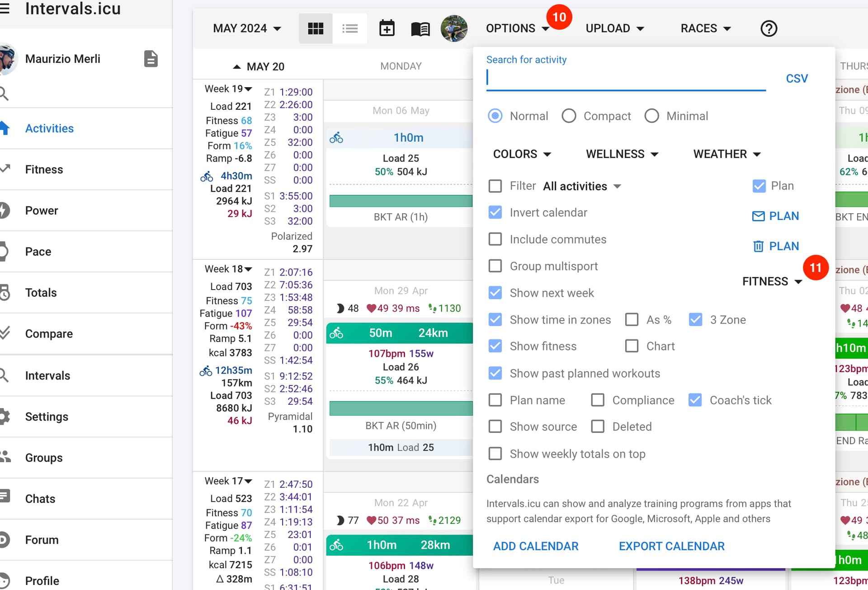The height and width of the screenshot is (590, 868).
Task: Toggle the 3 Zone checkbox
Action: coord(695,319)
